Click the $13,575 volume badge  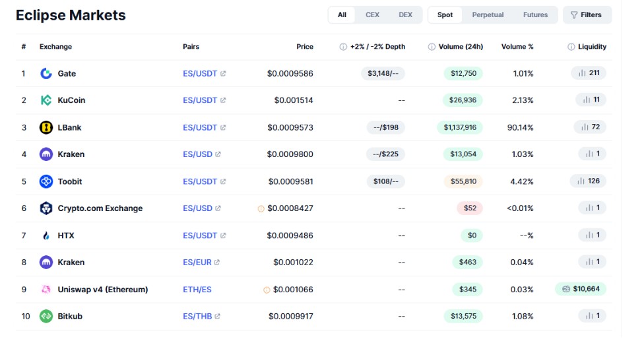pyautogui.click(x=463, y=317)
